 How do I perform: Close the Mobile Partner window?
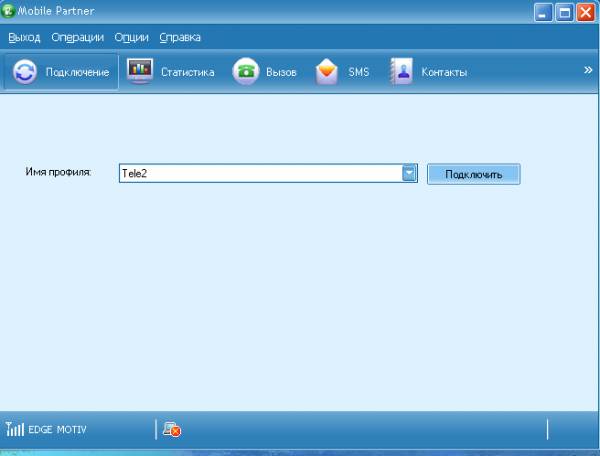586,13
